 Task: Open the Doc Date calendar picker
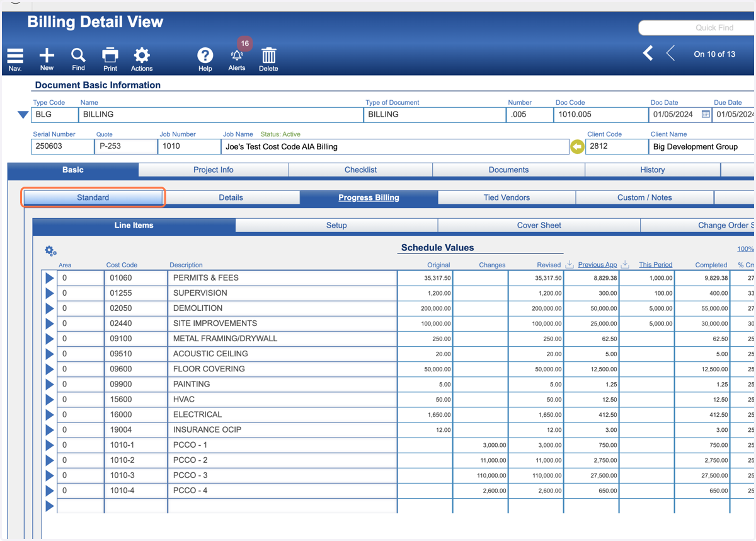tap(706, 115)
